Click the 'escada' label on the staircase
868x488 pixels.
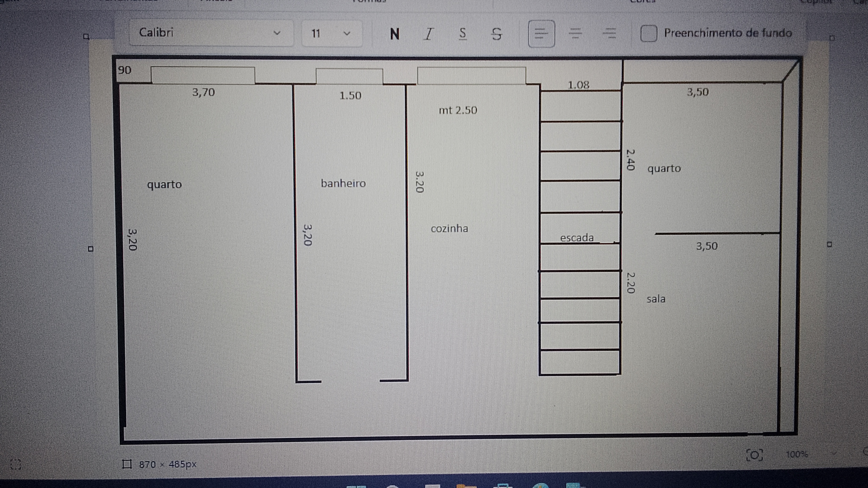click(577, 238)
